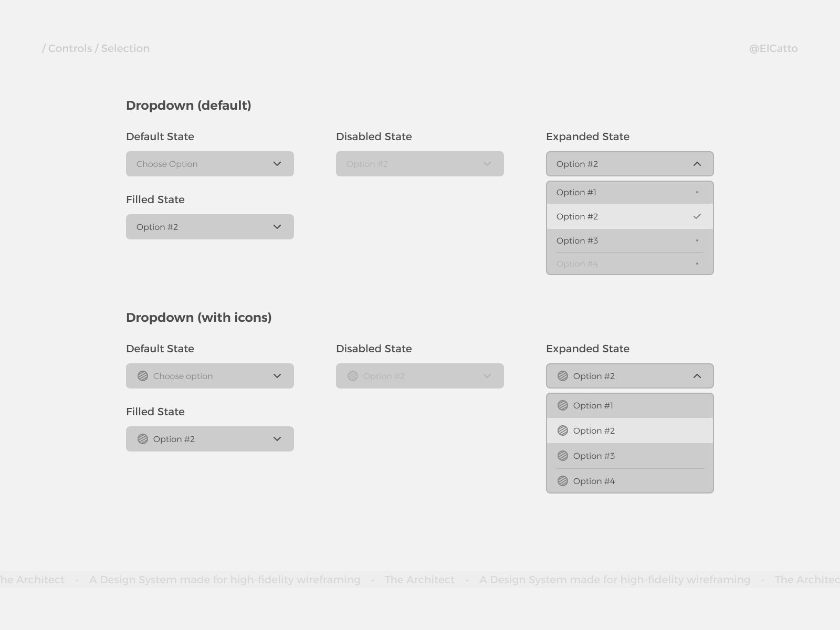This screenshot has height=630, width=840.
Task: Click striped icon in Choose option dropdown
Action: tap(143, 376)
